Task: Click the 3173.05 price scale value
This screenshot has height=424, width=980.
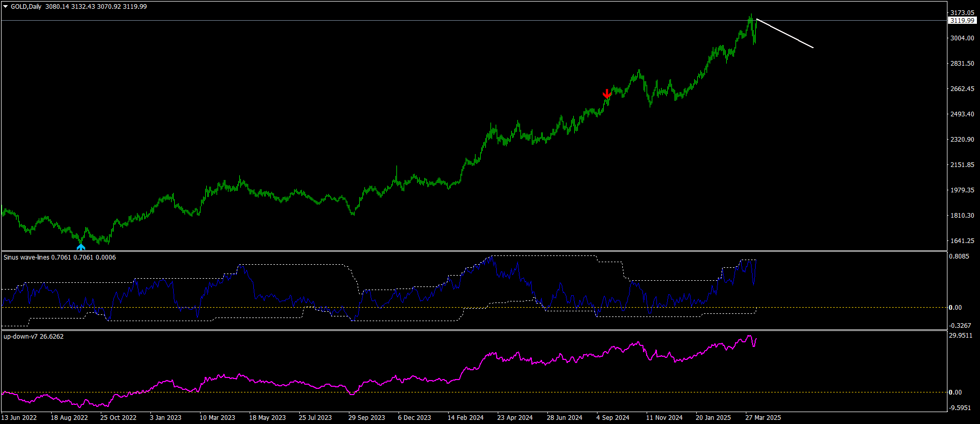Action: coord(962,13)
